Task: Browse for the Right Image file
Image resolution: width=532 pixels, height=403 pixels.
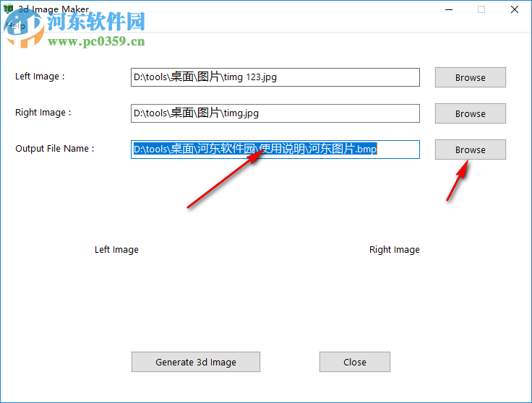Action: tap(471, 113)
